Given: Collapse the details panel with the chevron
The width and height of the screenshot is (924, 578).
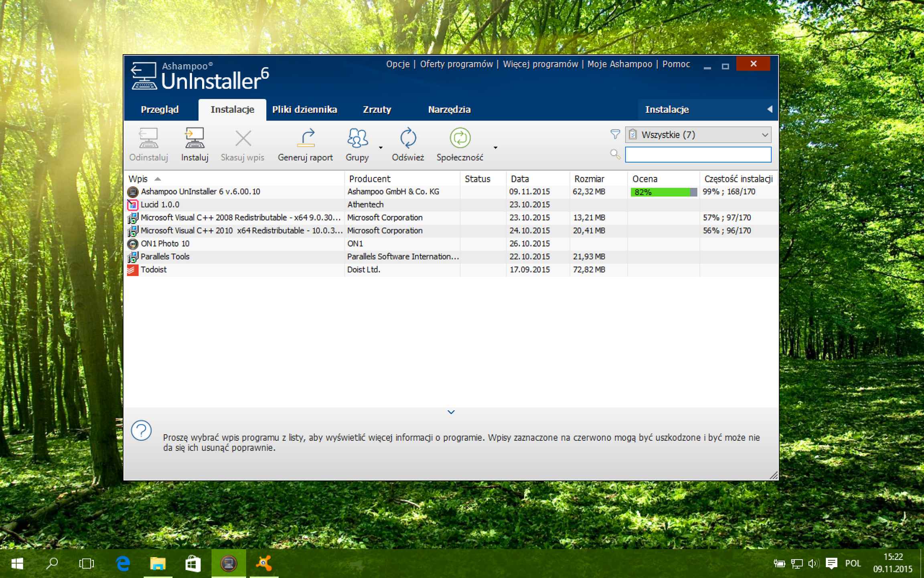Looking at the screenshot, I should [451, 412].
